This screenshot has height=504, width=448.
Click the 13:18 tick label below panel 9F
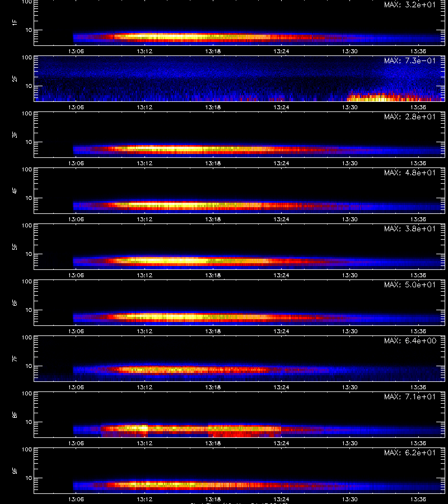click(213, 499)
